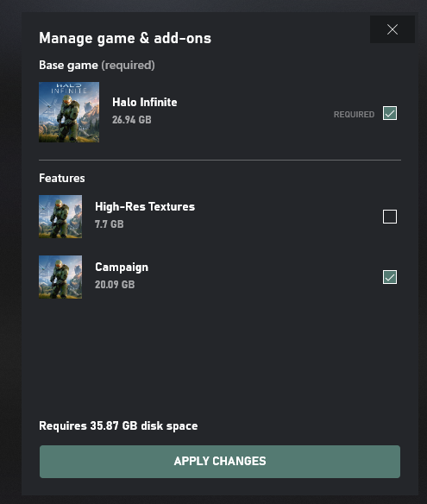Click the Halo Infinite title text
The height and width of the screenshot is (504, 427).
click(145, 102)
